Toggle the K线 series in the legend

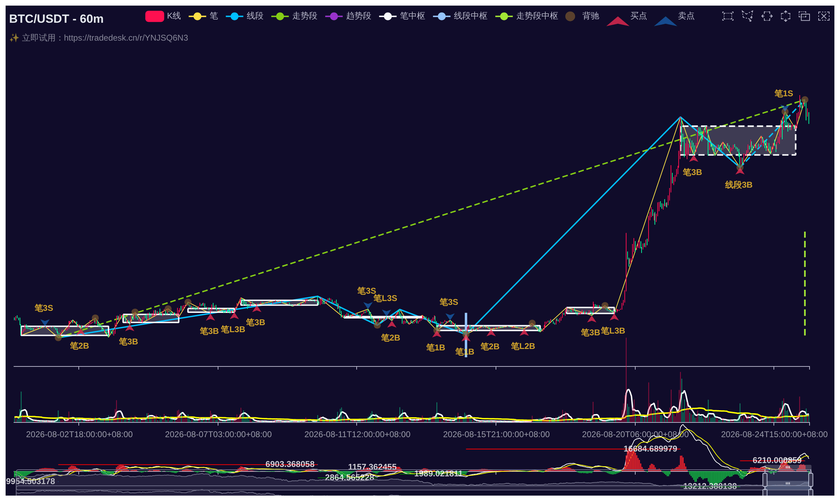coord(163,16)
